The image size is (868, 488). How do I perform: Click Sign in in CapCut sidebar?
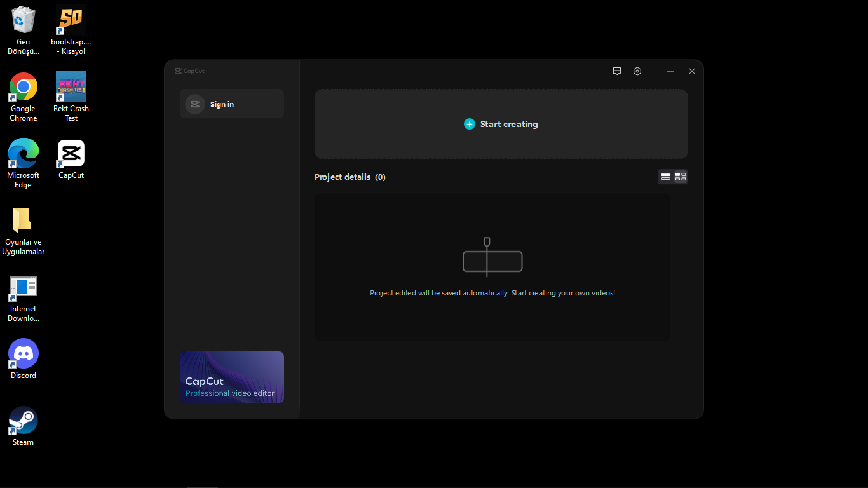click(232, 104)
